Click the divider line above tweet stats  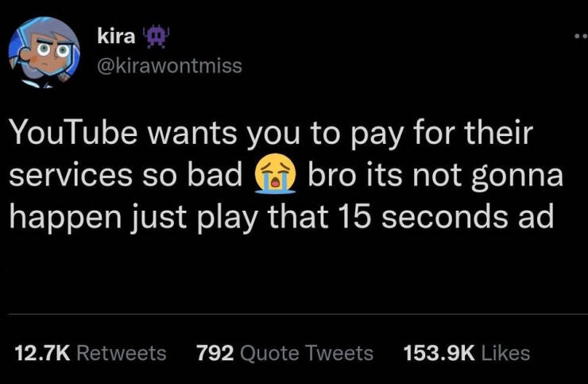298,314
